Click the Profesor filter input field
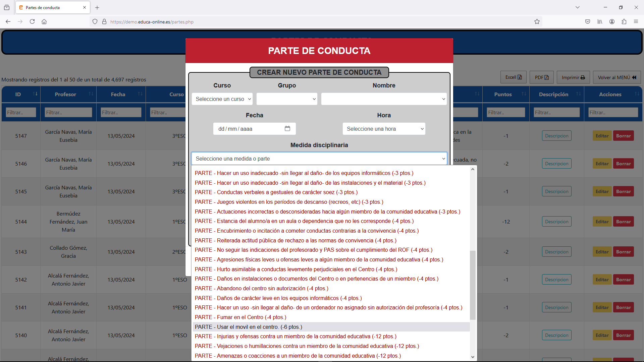Viewport: 644px width, 362px height. (x=68, y=113)
